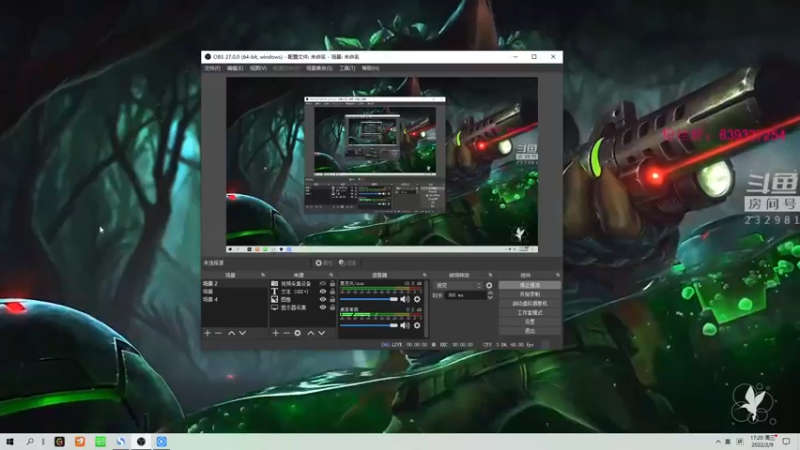The image size is (800, 450).
Task: Decrease transition duration with down arrow
Action: (x=490, y=297)
